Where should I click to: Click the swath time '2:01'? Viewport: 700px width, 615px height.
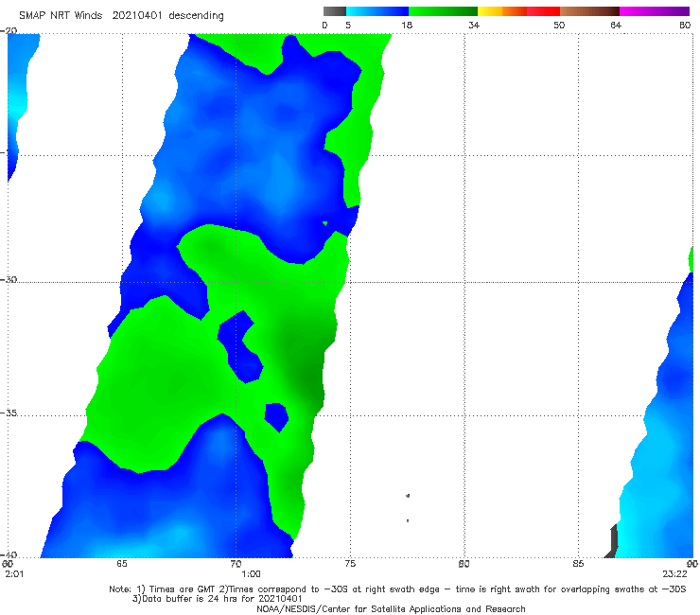[14, 574]
